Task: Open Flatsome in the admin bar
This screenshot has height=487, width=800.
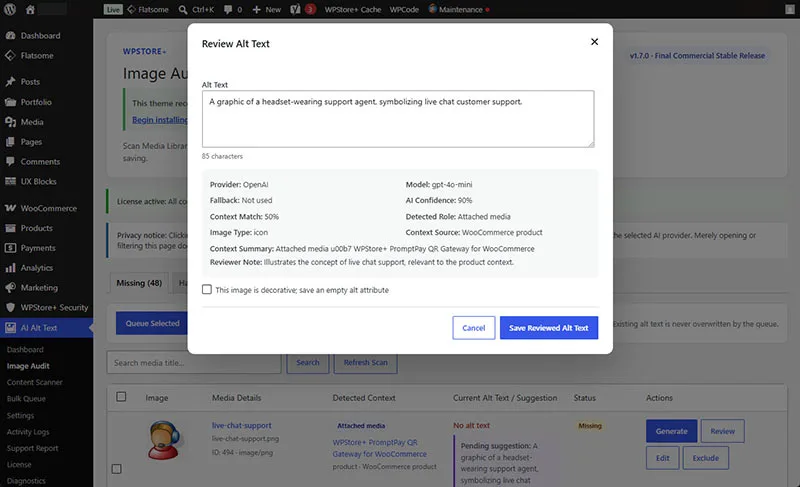Action: [x=148, y=9]
